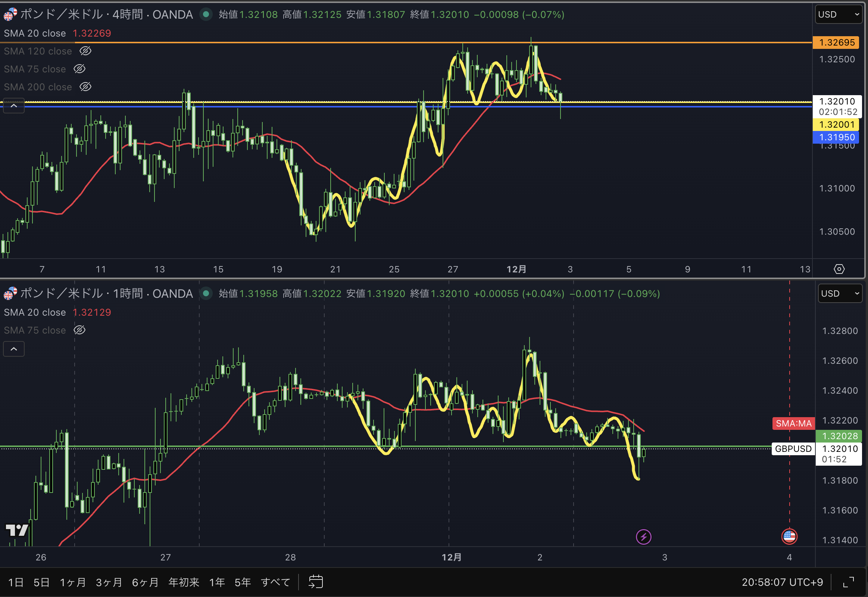The width and height of the screenshot is (868, 597).
Task: Select the 年初来 time range
Action: coord(183,582)
